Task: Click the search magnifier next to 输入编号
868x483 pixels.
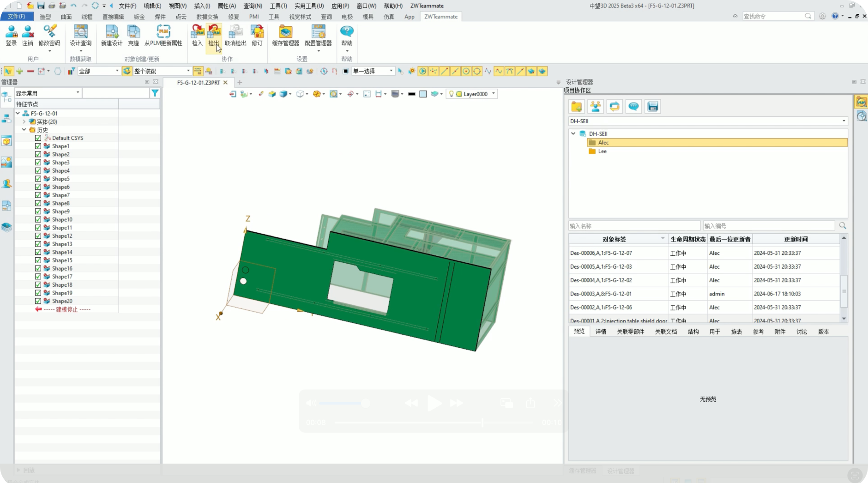Action: click(x=843, y=226)
